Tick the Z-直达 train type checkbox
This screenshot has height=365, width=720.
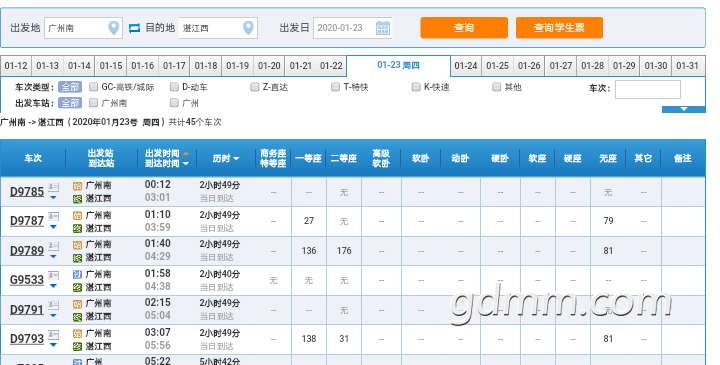click(x=254, y=87)
